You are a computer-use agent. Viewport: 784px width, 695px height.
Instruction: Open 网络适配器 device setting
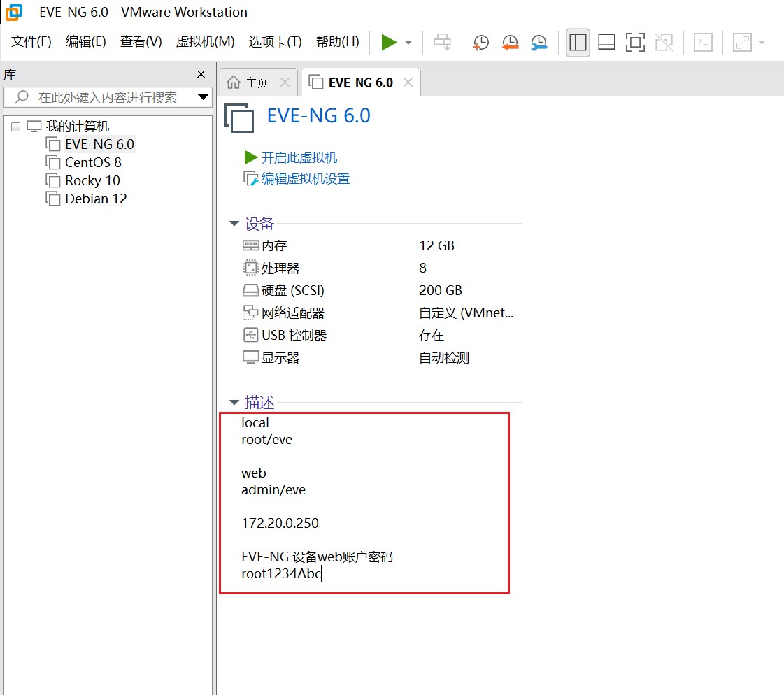tap(293, 313)
